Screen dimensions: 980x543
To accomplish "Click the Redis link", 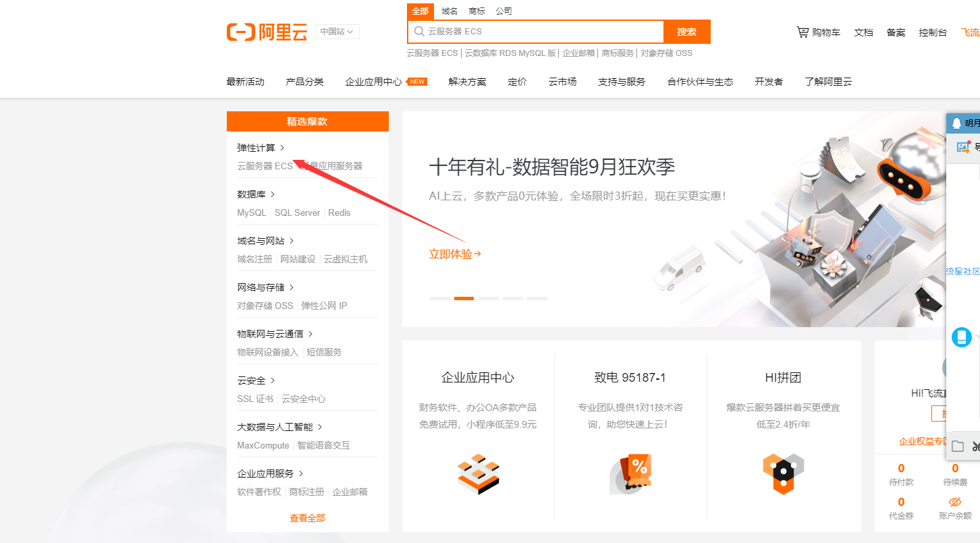I will pos(339,212).
